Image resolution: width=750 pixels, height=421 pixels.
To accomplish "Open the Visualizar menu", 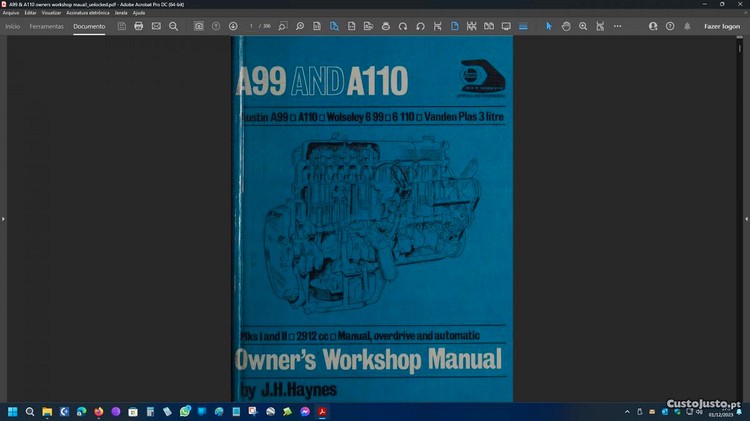I will pos(52,13).
